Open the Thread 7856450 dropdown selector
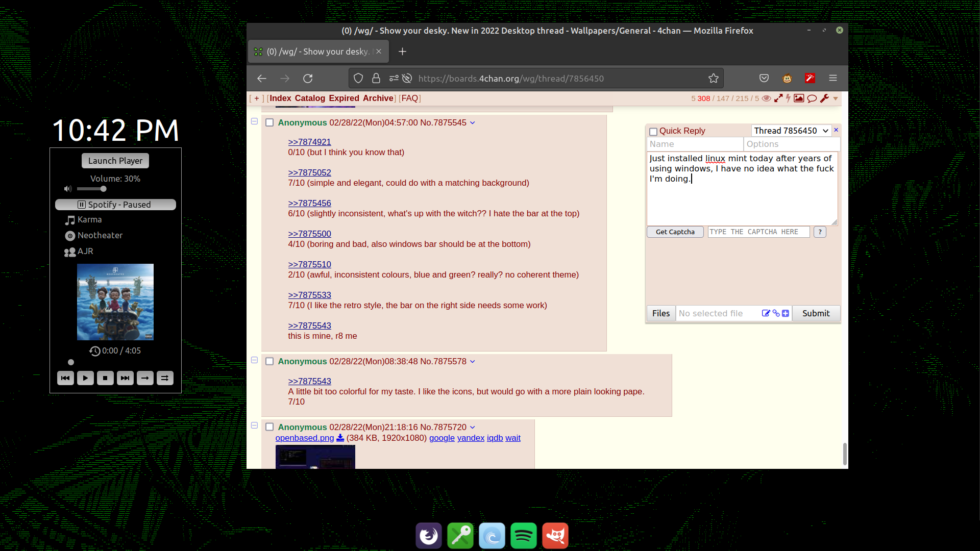The height and width of the screenshot is (551, 980). pyautogui.click(x=791, y=131)
